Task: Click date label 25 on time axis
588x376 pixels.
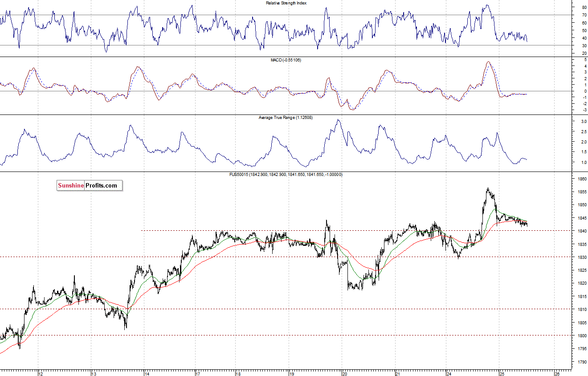Action: [502, 374]
